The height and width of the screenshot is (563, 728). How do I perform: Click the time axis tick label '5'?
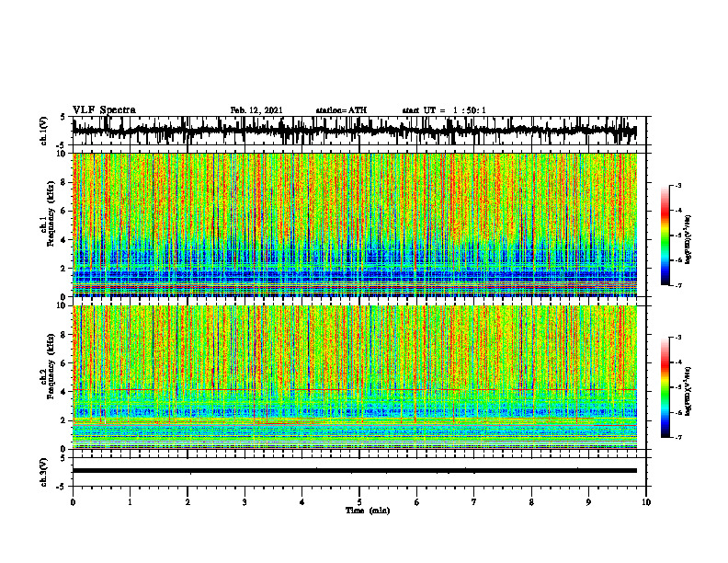pyautogui.click(x=359, y=502)
